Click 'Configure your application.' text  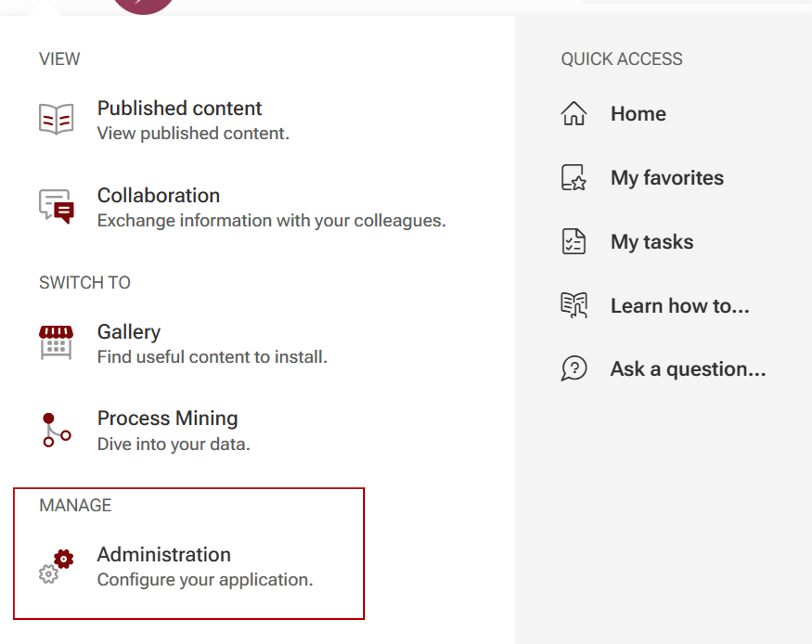[205, 580]
